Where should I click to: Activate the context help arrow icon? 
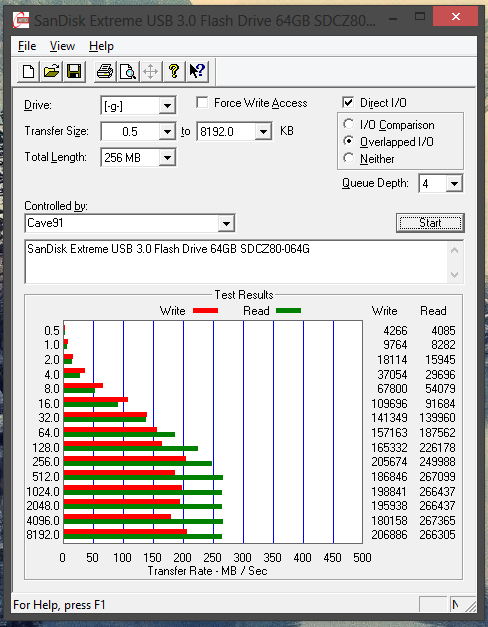[197, 72]
